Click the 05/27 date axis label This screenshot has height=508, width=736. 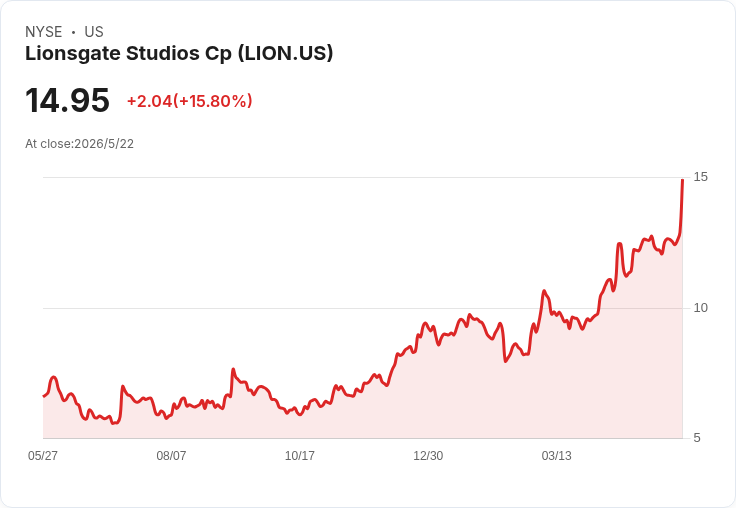[x=43, y=455]
